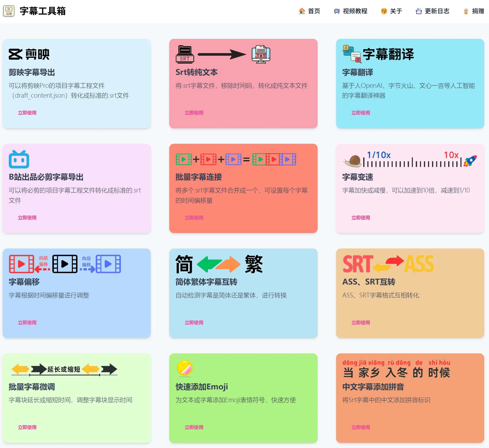Click the green-orange swap arrows icon
Screen dimensions: 489x448
point(219,264)
